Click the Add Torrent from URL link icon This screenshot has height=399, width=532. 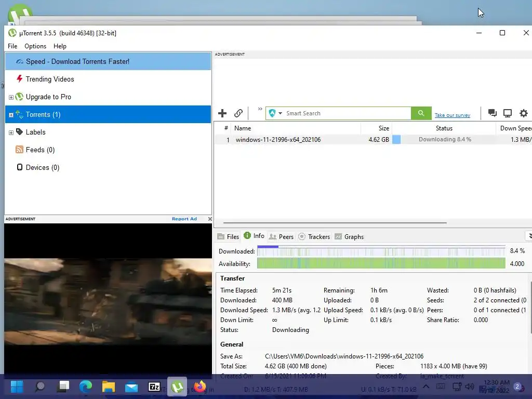[x=238, y=113]
